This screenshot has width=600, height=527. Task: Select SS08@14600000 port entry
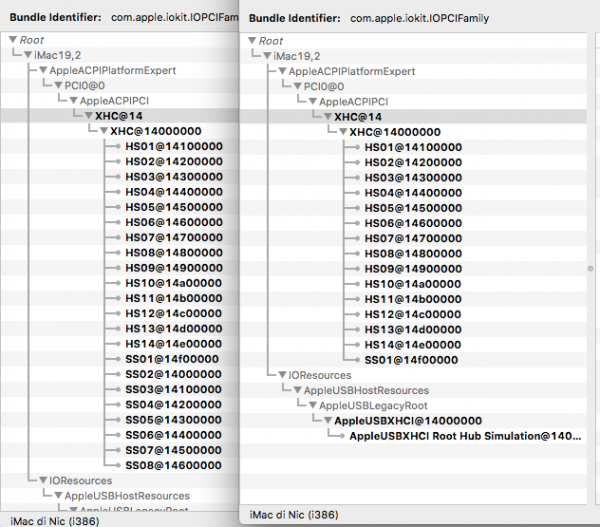tap(173, 465)
